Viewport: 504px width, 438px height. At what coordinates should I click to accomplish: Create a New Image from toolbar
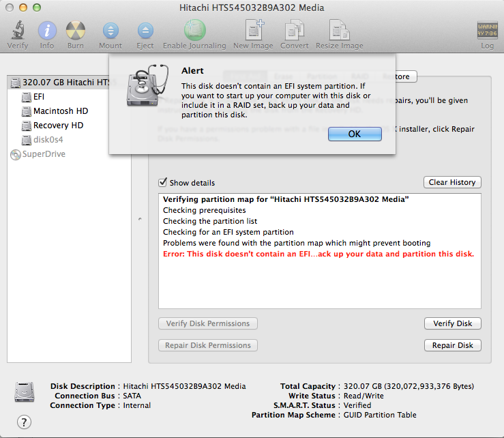(254, 30)
